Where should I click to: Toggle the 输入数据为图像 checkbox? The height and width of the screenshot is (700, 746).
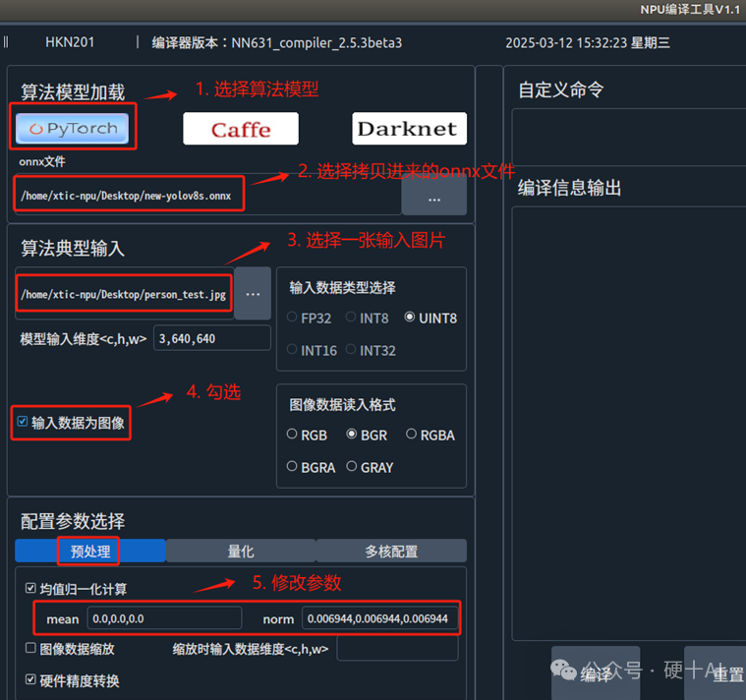pyautogui.click(x=23, y=423)
